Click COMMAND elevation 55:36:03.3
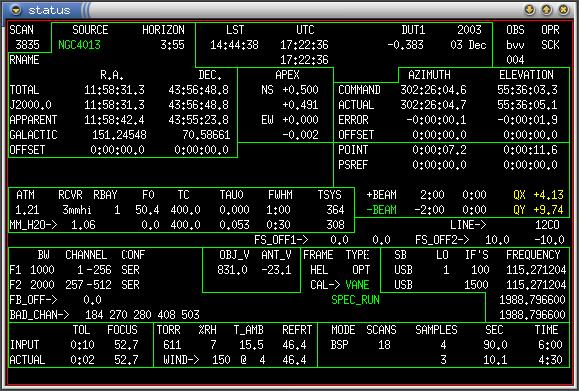This screenshot has height=391, width=579. click(527, 90)
